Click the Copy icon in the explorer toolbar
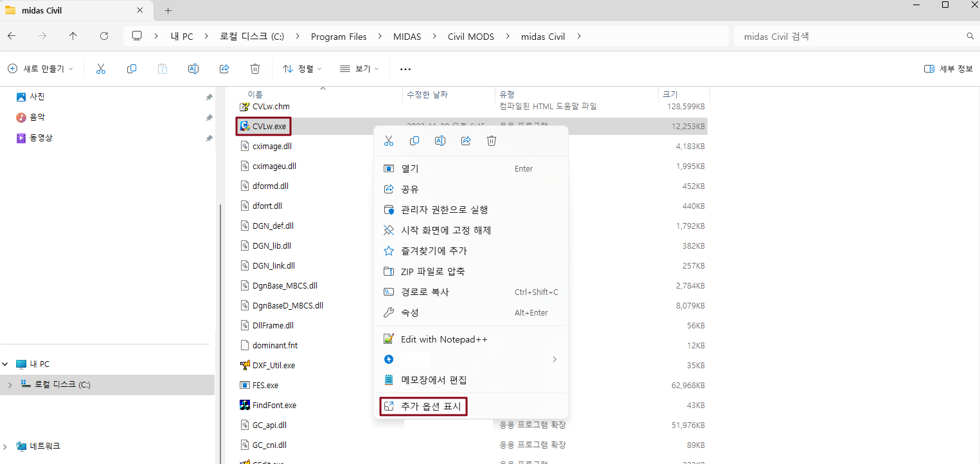Screen dimensions: 980x464 [132, 69]
